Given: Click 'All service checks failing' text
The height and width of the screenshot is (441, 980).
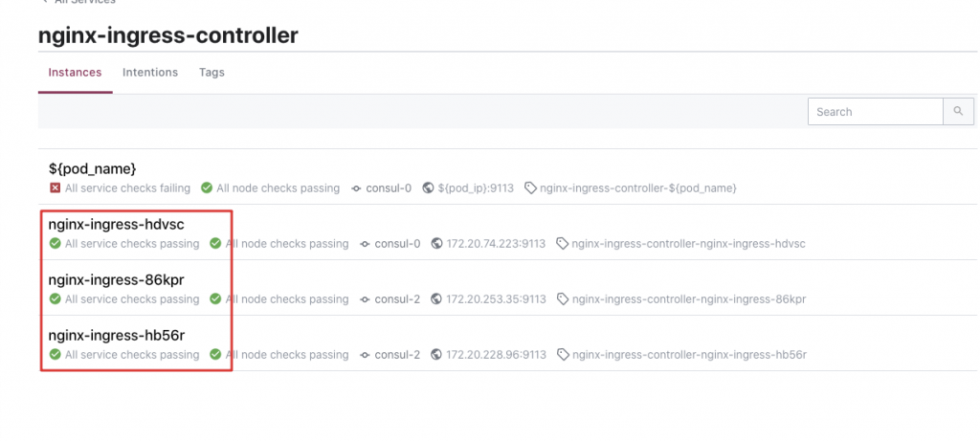Looking at the screenshot, I should pyautogui.click(x=127, y=187).
